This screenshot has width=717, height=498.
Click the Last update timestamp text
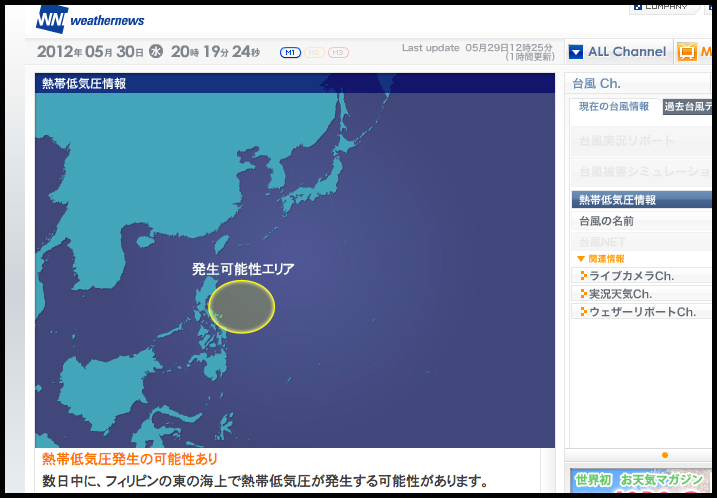coord(478,52)
